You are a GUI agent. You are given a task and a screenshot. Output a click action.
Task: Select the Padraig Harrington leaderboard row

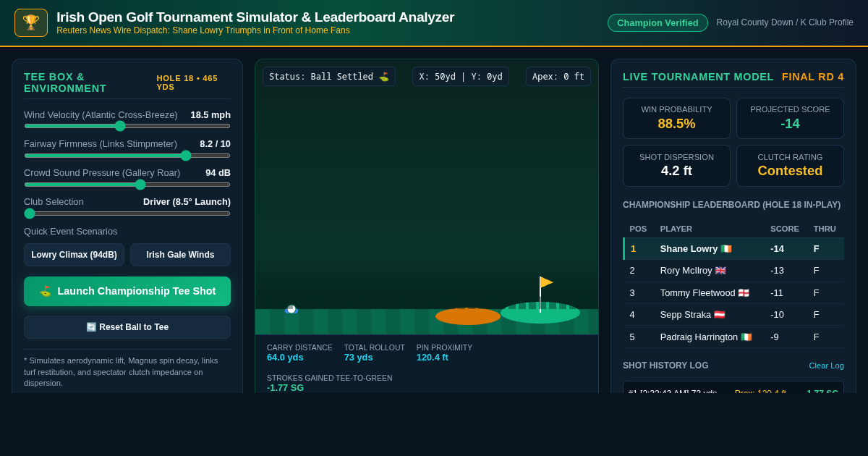(x=733, y=337)
